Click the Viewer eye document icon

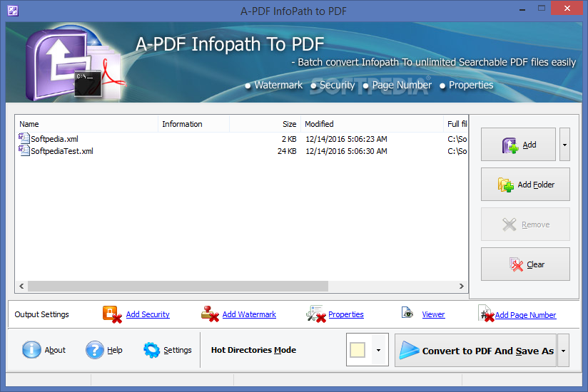(407, 313)
